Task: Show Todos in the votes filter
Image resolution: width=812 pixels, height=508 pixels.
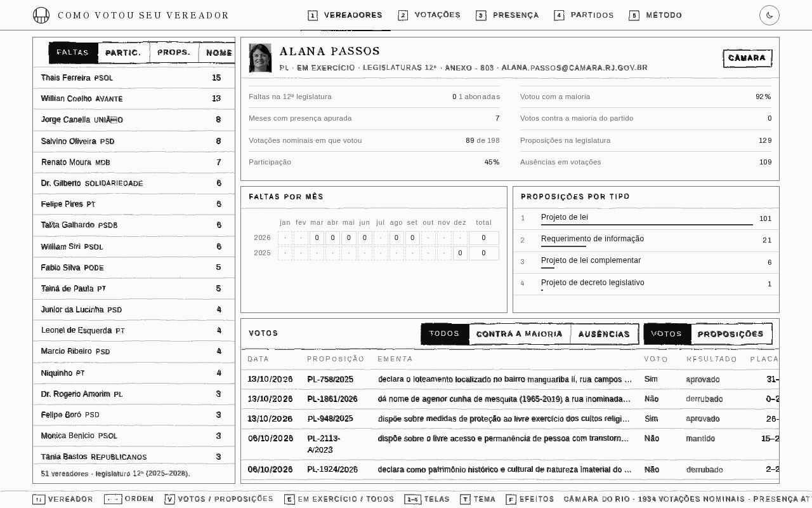Action: (x=445, y=334)
